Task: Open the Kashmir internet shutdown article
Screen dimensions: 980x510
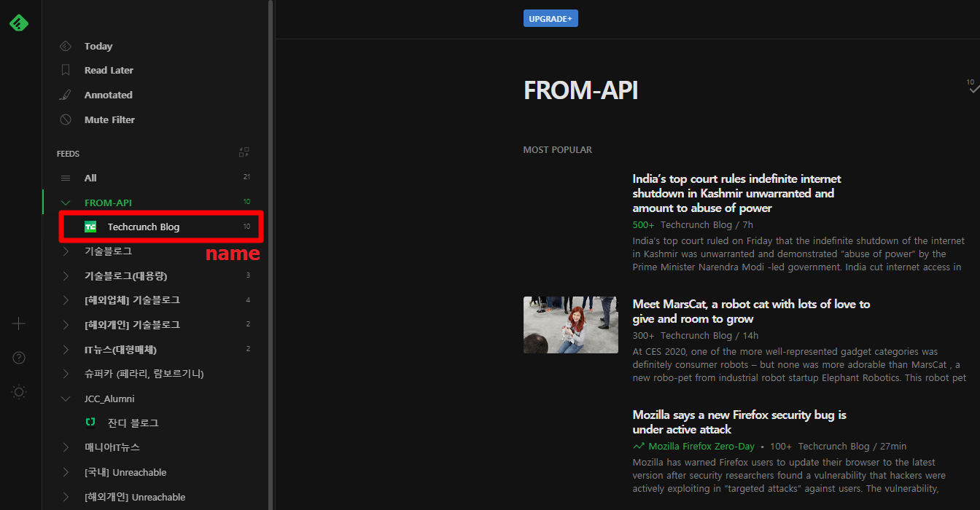Action: pos(736,193)
